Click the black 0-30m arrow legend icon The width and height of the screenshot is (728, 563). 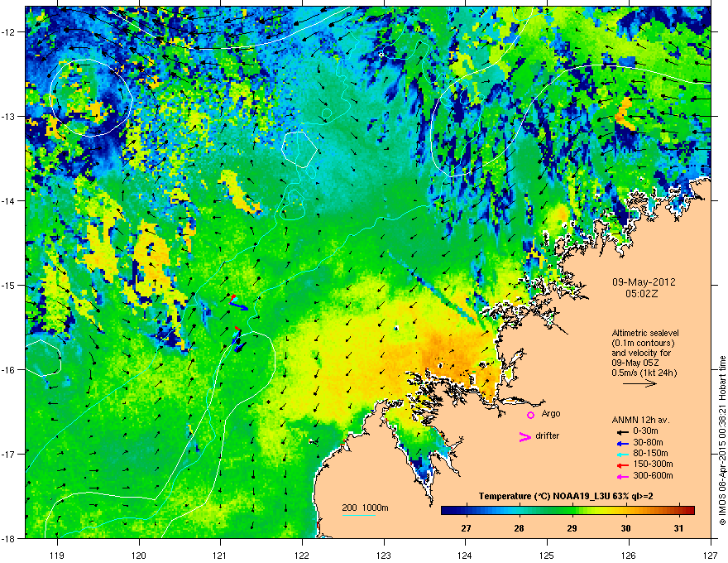pyautogui.click(x=622, y=431)
